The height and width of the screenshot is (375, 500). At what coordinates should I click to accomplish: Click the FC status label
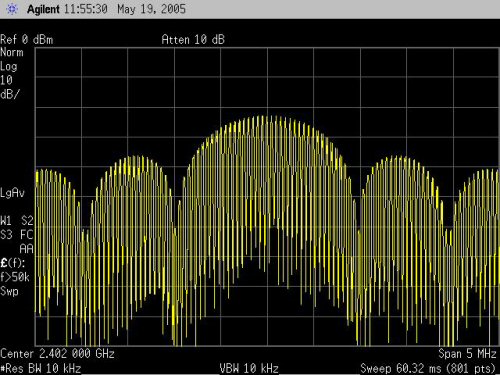click(27, 234)
